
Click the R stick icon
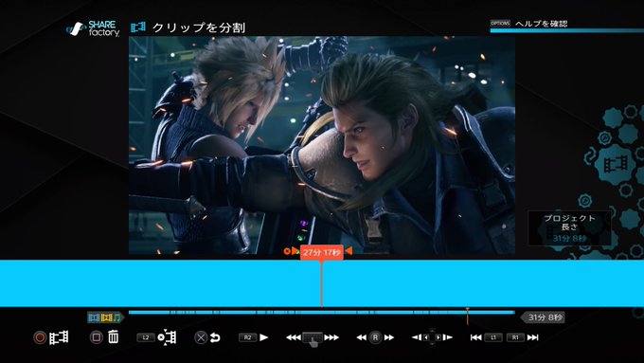pos(375,337)
